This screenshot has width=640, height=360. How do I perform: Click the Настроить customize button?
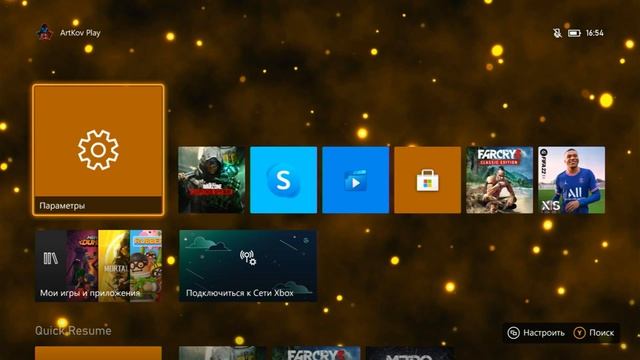[x=536, y=333]
